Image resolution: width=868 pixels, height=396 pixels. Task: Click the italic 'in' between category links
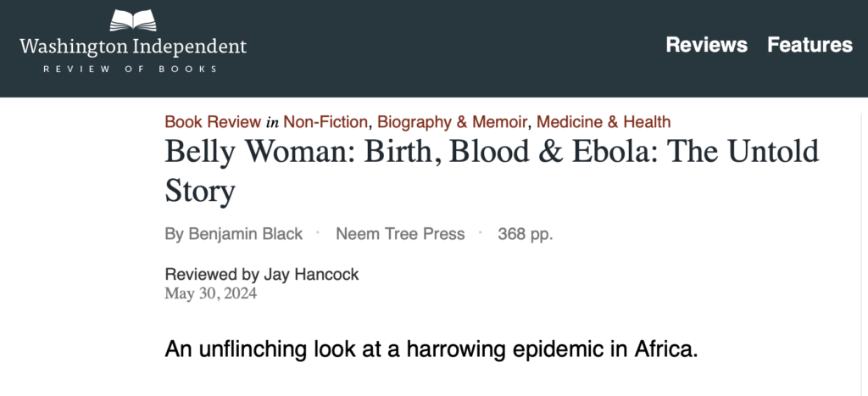pos(272,122)
